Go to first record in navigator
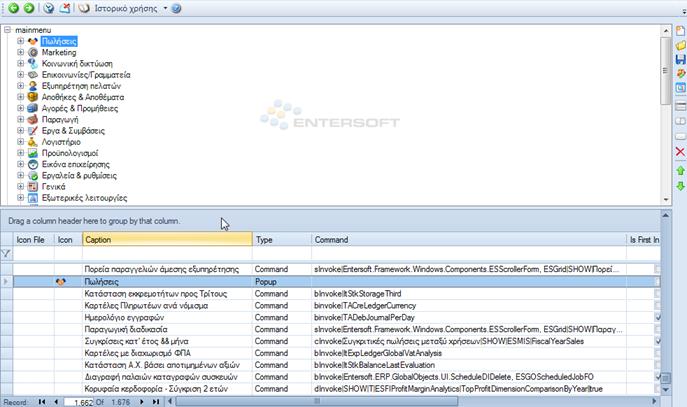This screenshot has width=687, height=407. [42, 402]
